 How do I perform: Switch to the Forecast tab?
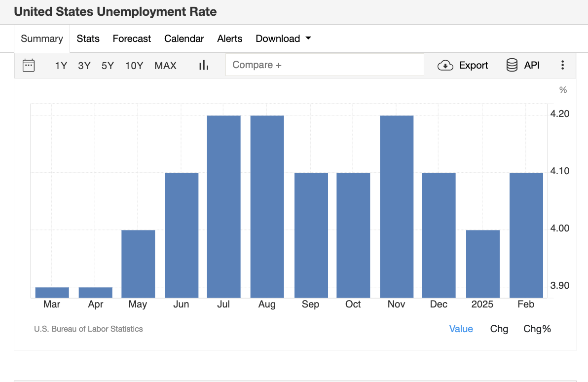[132, 38]
